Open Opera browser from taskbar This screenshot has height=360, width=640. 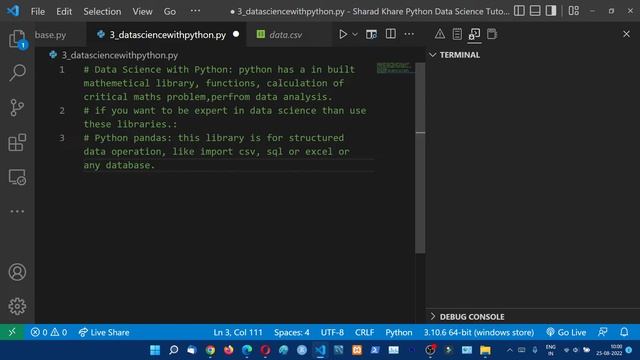tap(265, 350)
